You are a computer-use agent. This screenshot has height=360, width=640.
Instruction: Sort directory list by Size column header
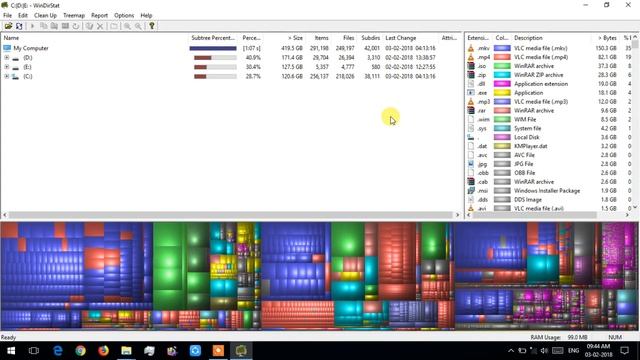284,38
